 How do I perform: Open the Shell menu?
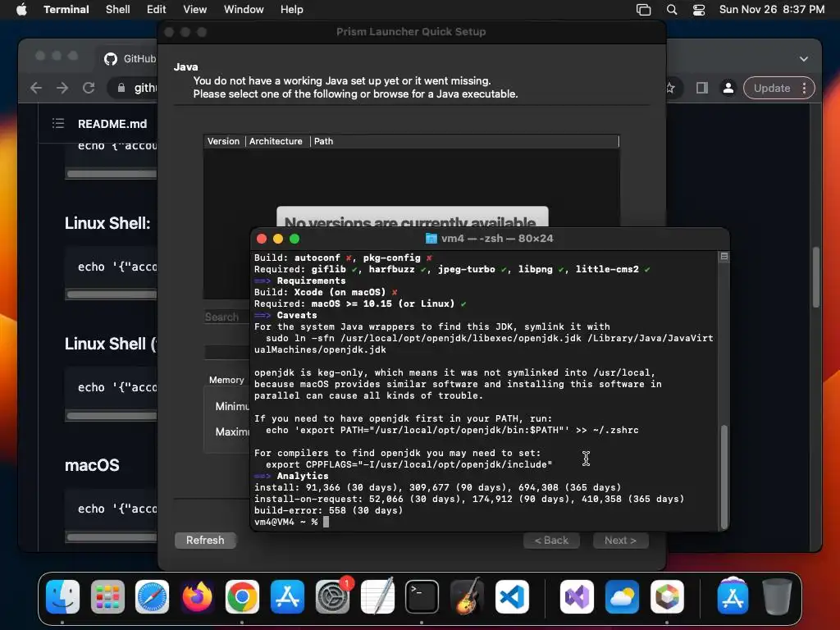click(x=117, y=9)
